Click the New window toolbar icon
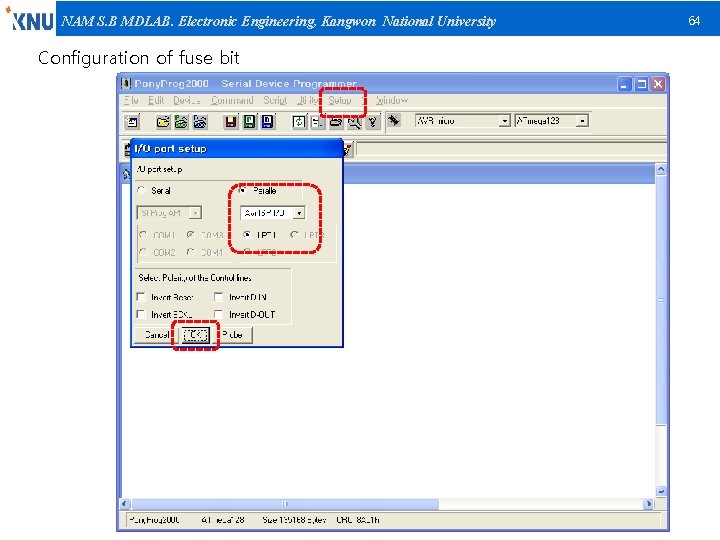The width and height of the screenshot is (720, 540). 132,122
